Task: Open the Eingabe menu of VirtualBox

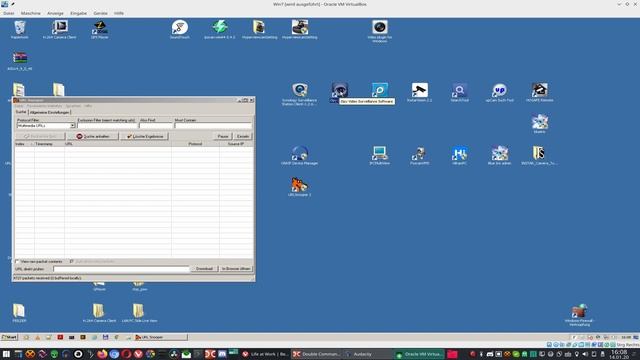Action: click(78, 13)
